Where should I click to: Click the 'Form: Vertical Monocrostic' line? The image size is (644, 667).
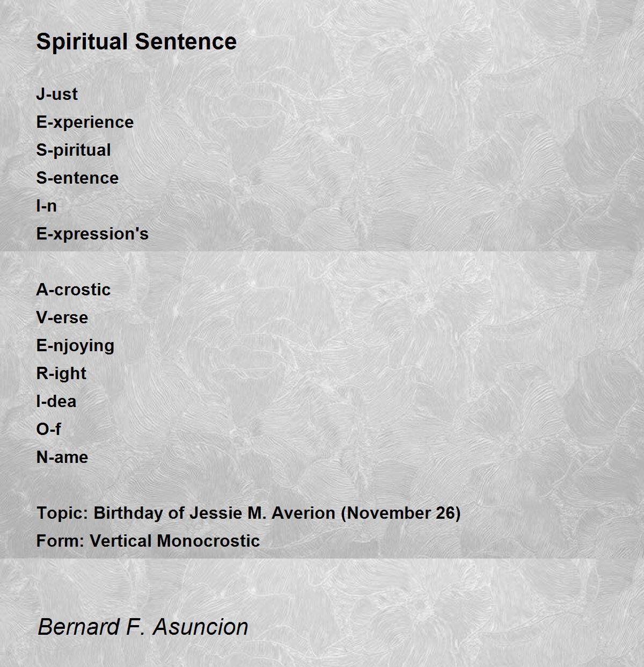coord(148,541)
